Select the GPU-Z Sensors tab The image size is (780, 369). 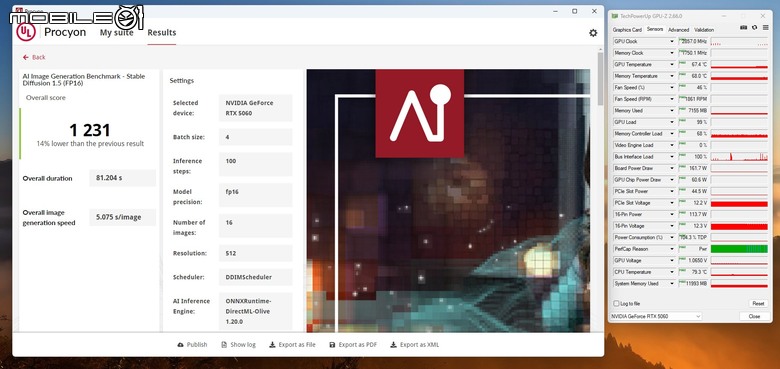pos(655,29)
